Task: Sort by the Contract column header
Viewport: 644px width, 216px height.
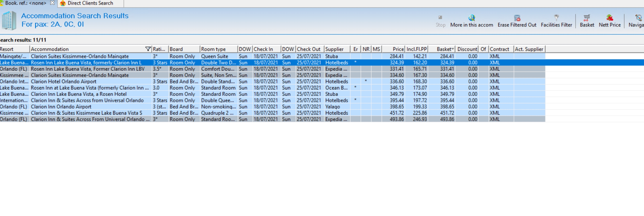Action: [501, 49]
